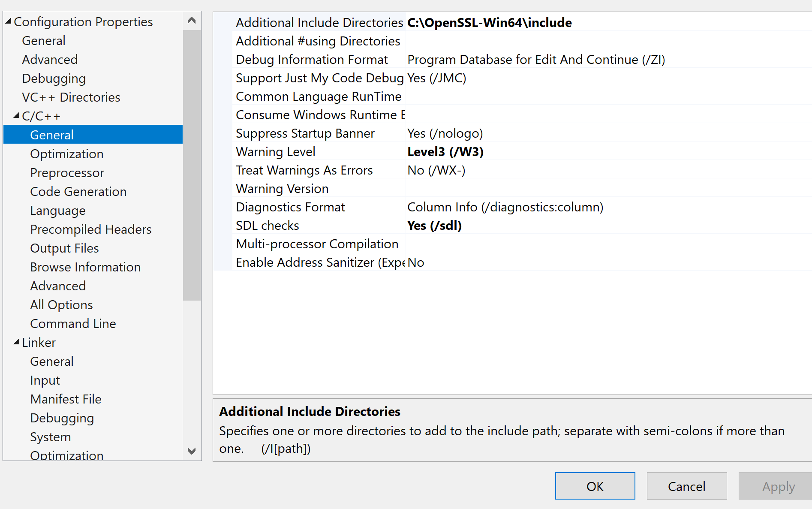Click the scrollbar down arrow
This screenshot has width=812, height=509.
pos(192,452)
